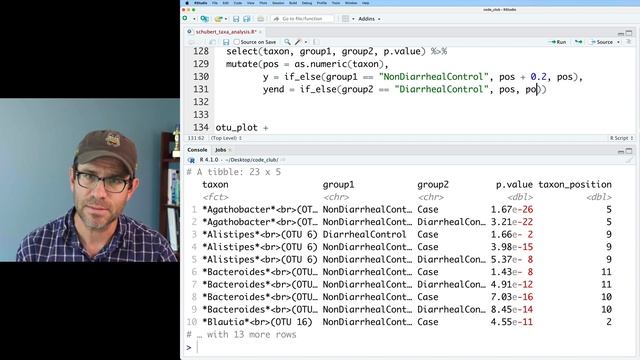Screen dimensions: 640x360
Task: Open the Code menu
Action: pyautogui.click(x=238, y=3)
